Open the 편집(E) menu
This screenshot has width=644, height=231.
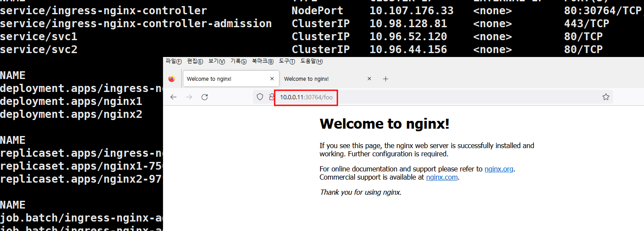(x=195, y=61)
